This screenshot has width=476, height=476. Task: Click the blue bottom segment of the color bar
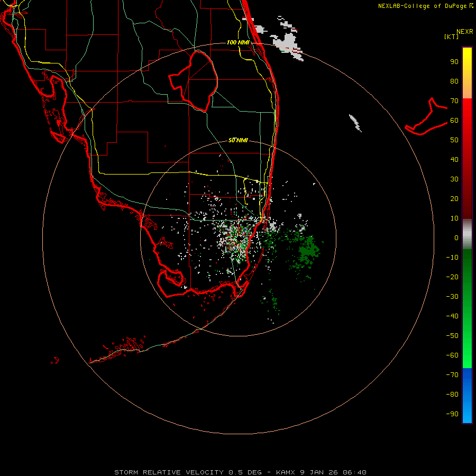[467, 396]
